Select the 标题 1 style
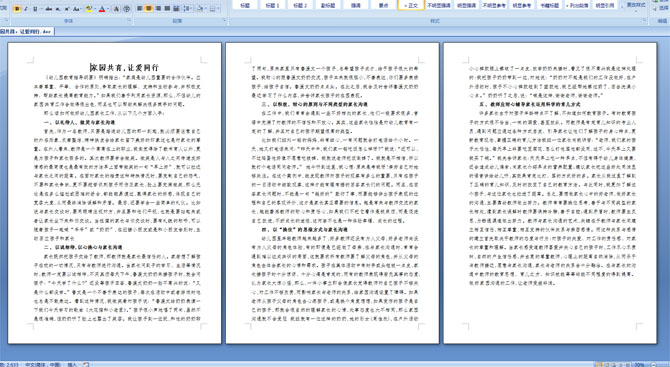 [272, 5]
